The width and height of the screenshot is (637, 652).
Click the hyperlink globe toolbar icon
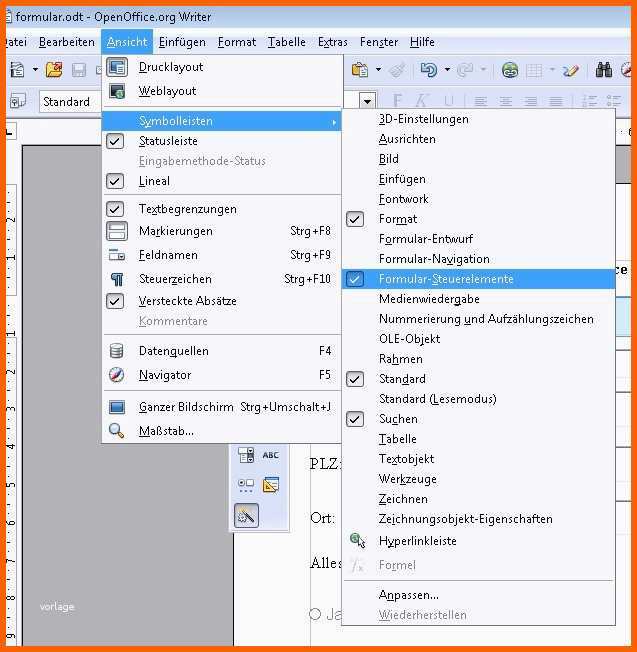[509, 70]
